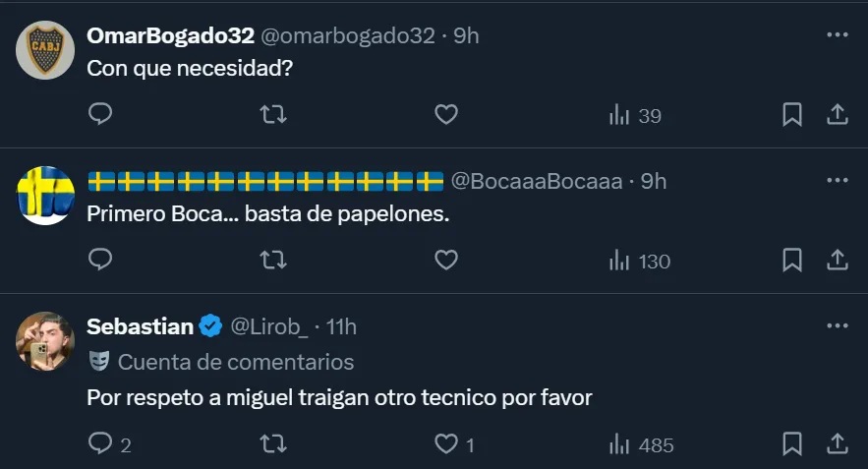Open OmarBogado32 profile name link
The width and height of the screenshot is (868, 469).
click(x=170, y=35)
